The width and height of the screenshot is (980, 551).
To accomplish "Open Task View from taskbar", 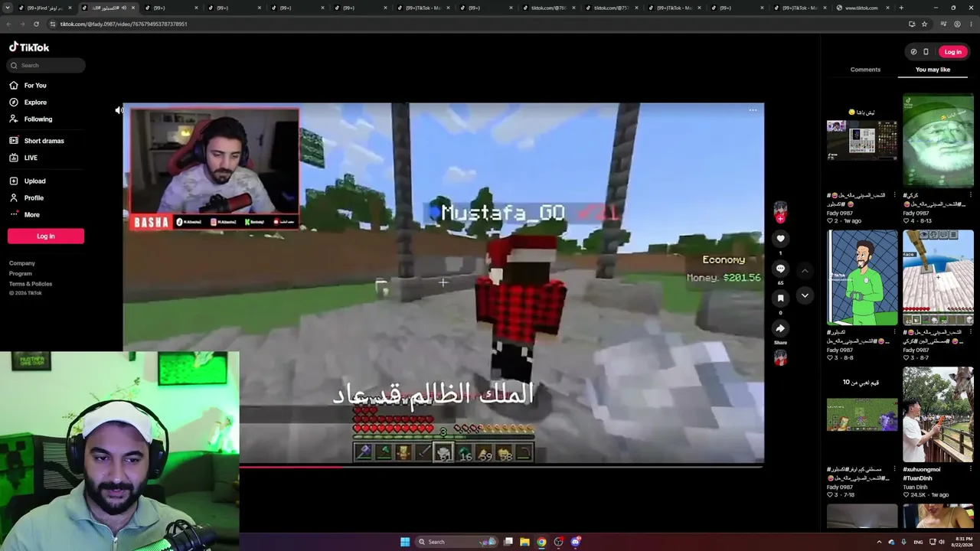I will [508, 542].
